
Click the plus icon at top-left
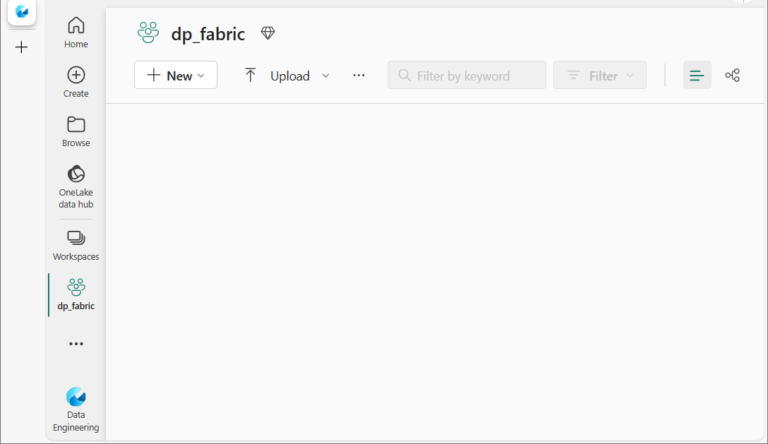[22, 48]
